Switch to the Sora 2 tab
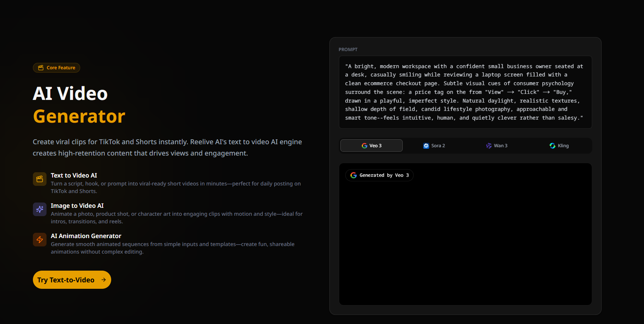 pos(434,146)
